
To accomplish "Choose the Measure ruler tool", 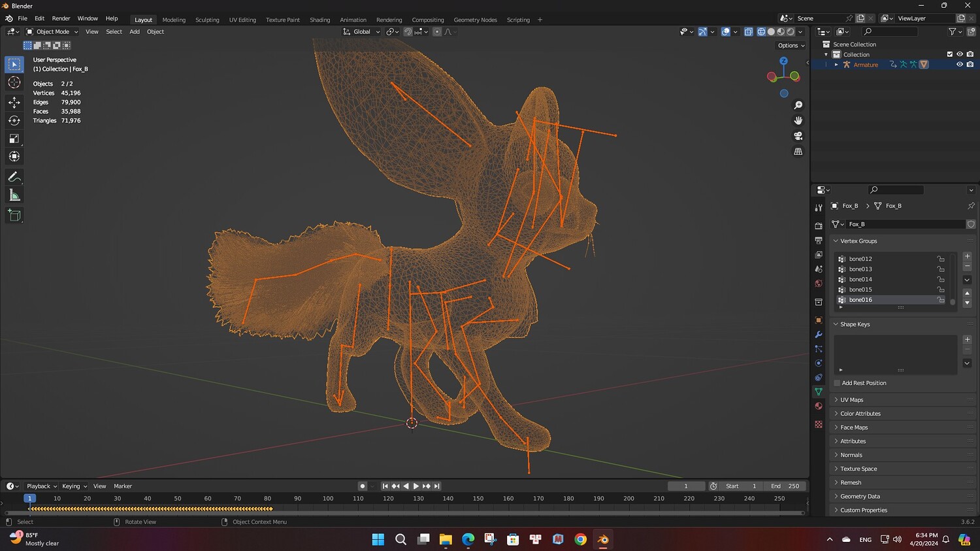I will (x=14, y=195).
